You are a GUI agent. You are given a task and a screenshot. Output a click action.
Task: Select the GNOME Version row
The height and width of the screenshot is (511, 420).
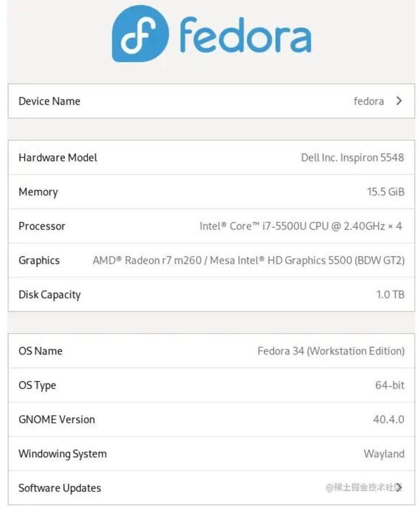[212, 420]
